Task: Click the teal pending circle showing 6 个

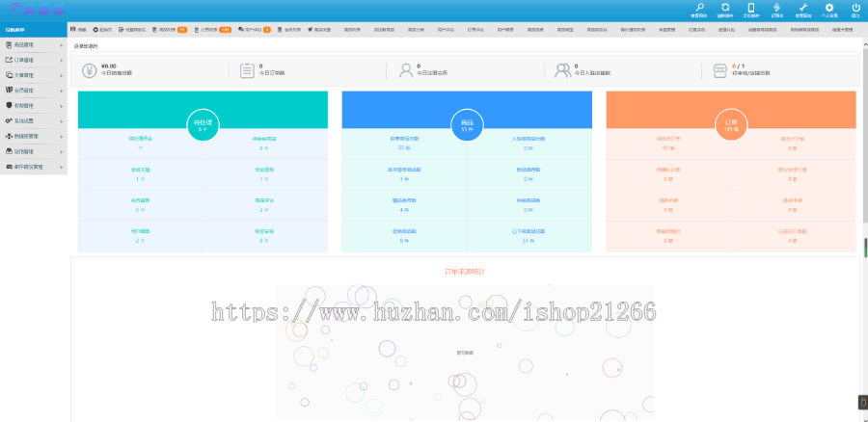Action: (203, 124)
